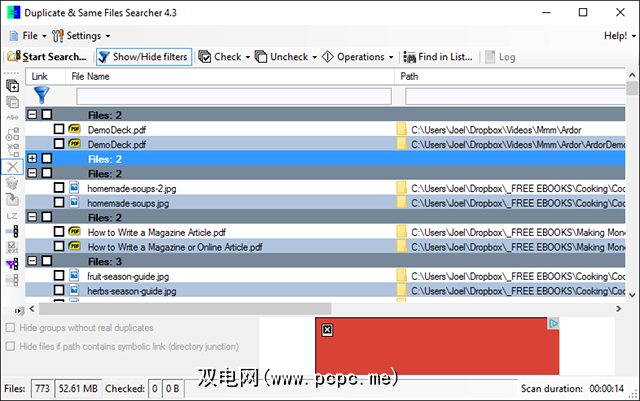This screenshot has width=640, height=401.
Task: Click the File Name filter input field
Action: 234,96
